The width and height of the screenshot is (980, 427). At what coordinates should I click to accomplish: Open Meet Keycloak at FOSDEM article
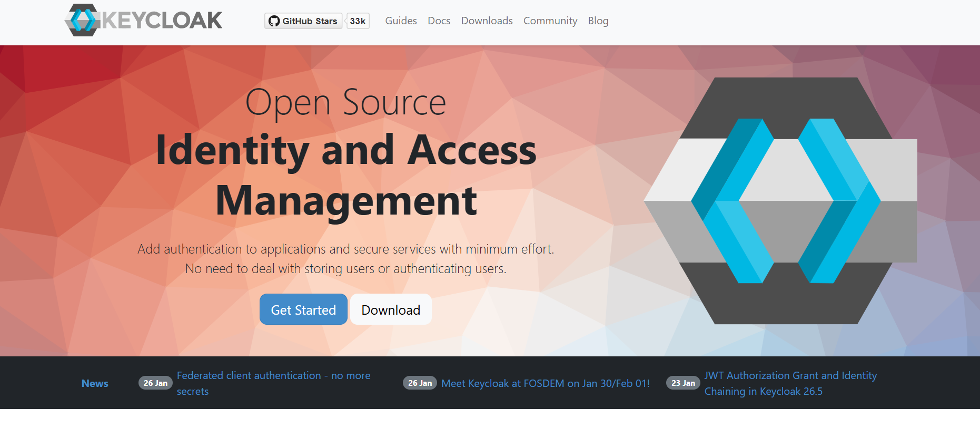[545, 383]
